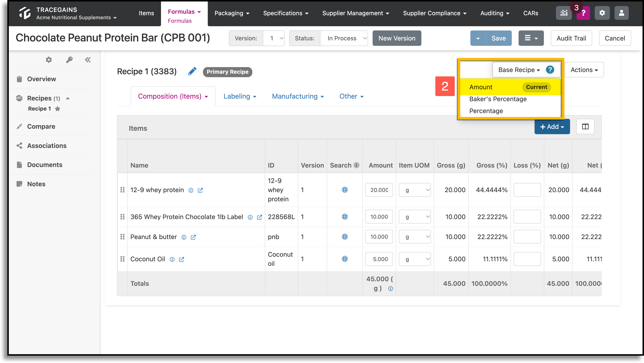644x363 pixels.
Task: Open Item UOM dropdown for Coconut Oil
Action: [414, 259]
